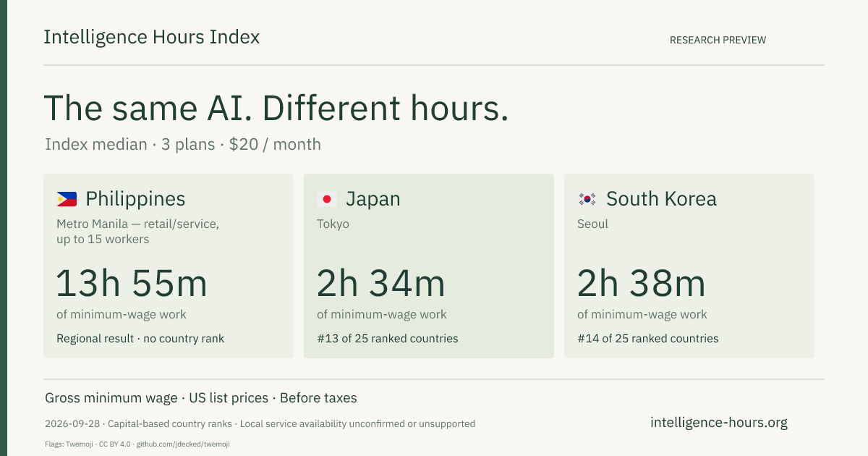The height and width of the screenshot is (456, 868).
Task: Click 'Regional result · no country rank' note
Action: [x=140, y=338]
